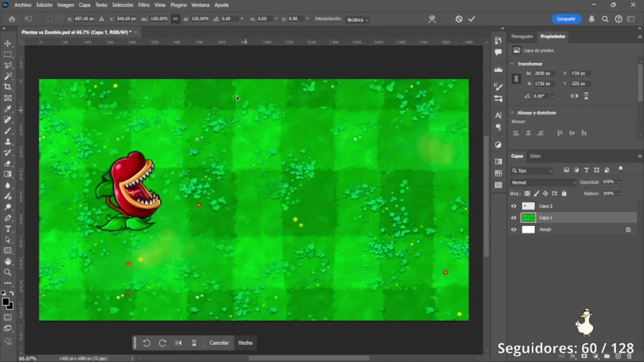Commit transform with the checkmark icon

pyautogui.click(x=471, y=19)
